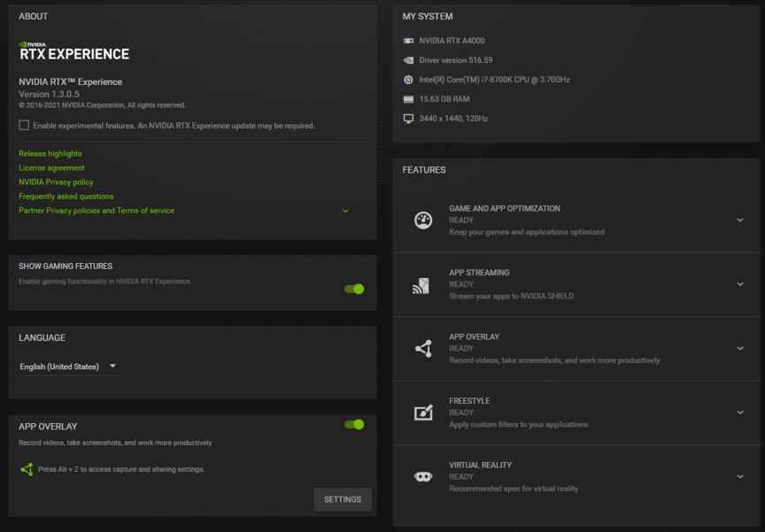Click the Virtual Reality headset icon

422,475
